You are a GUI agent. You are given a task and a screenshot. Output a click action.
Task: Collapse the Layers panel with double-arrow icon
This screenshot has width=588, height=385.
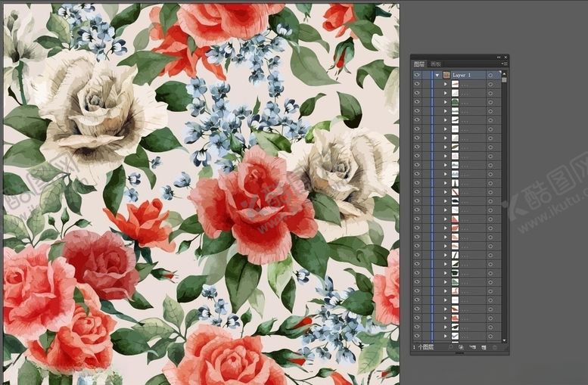click(x=499, y=57)
